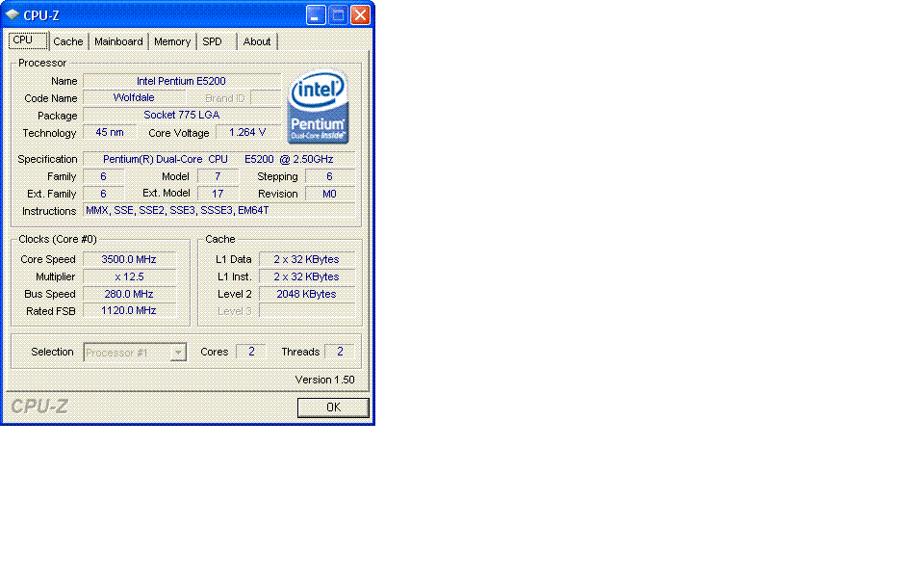
Task: Open the Processor #1 selection dropdown
Action: click(135, 353)
